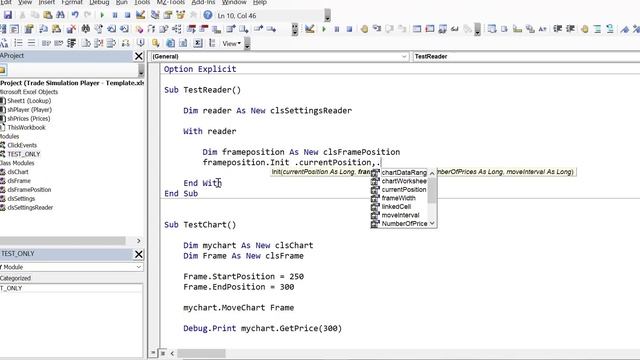Click the Indent icon on Edit toolbar
This screenshot has width=640, height=360.
(x=558, y=29)
